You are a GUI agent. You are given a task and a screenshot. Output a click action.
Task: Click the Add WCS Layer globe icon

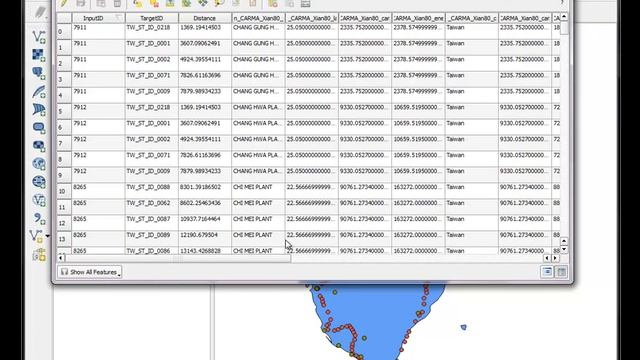[39, 182]
